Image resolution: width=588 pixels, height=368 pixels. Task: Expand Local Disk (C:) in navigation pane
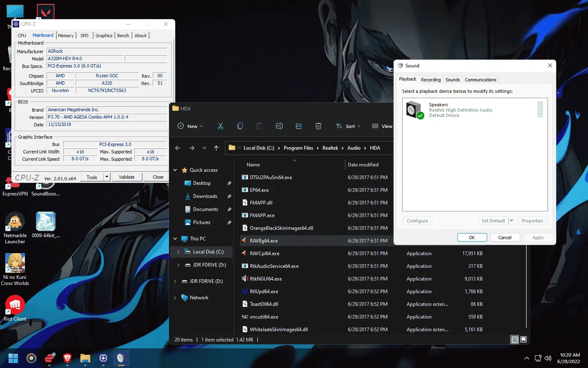click(178, 252)
